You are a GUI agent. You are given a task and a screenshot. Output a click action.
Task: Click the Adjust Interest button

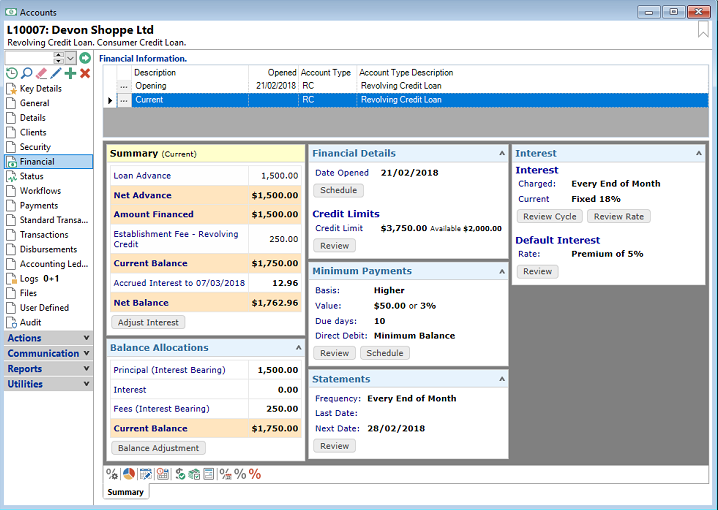148,323
